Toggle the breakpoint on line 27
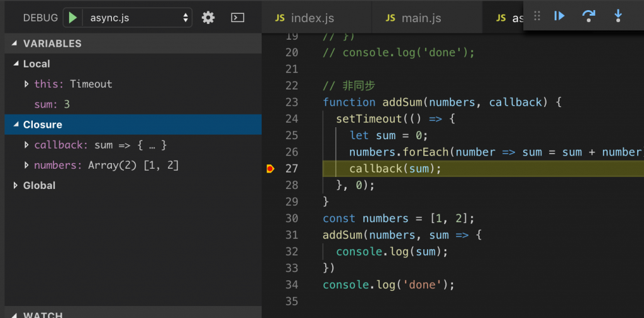Image resolution: width=644 pixels, height=318 pixels. [x=270, y=169]
